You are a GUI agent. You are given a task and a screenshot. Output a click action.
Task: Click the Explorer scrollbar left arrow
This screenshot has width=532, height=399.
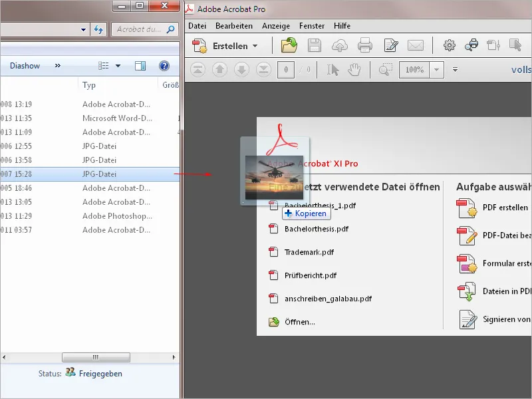[4, 357]
